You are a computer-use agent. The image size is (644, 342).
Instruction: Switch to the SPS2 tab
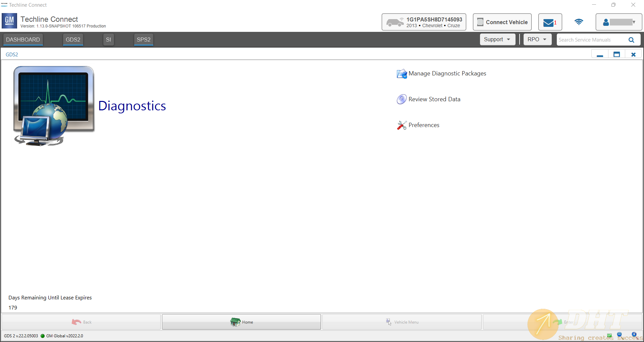[x=144, y=40]
